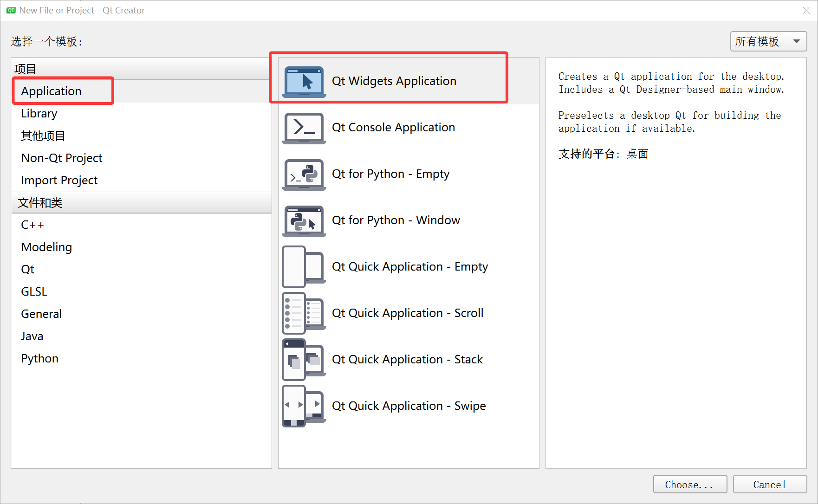Pick the Qt Quick Application - Swipe label
The height and width of the screenshot is (504, 818).
pyautogui.click(x=409, y=406)
